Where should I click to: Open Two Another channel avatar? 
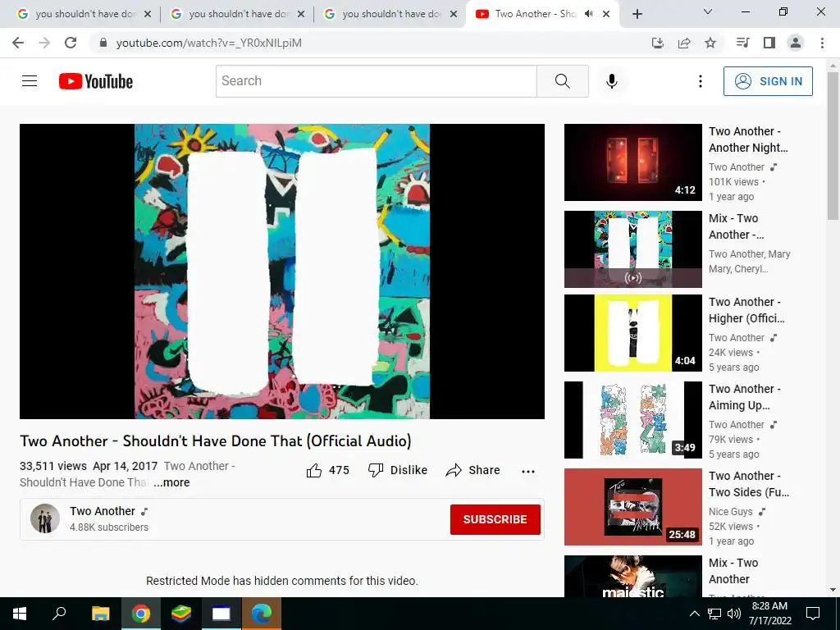[x=45, y=518]
